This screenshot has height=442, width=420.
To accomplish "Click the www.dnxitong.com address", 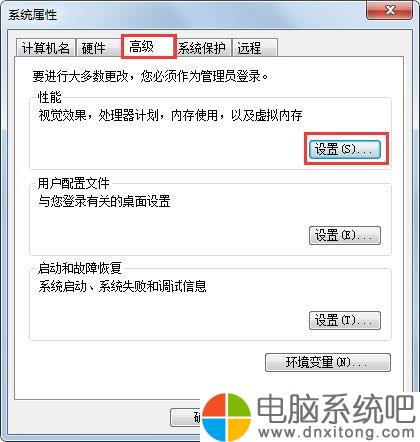I will pos(336,433).
